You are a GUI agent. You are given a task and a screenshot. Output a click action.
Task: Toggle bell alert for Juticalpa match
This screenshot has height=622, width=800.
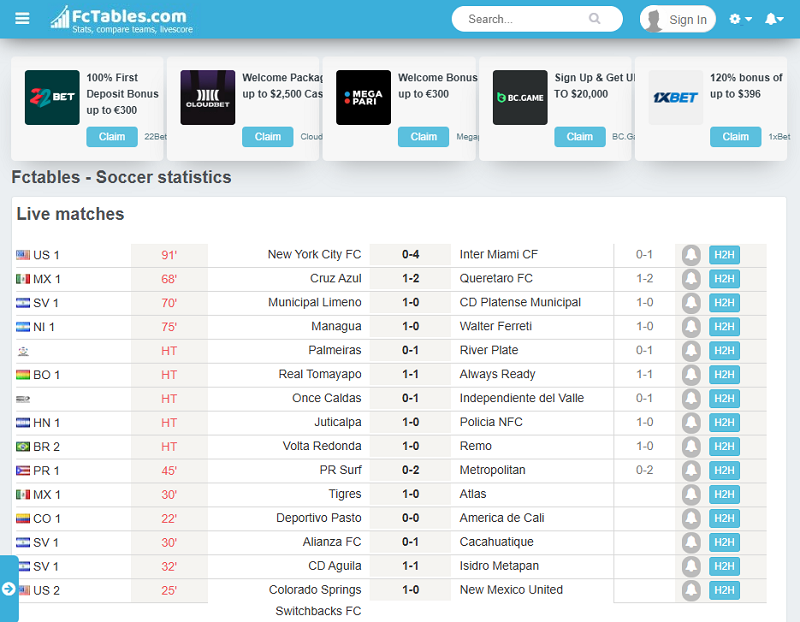coord(691,423)
